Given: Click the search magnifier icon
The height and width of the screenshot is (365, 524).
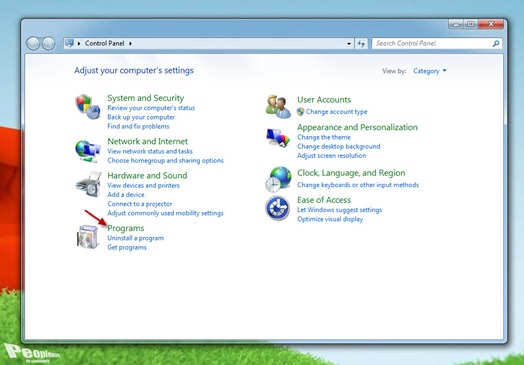Looking at the screenshot, I should pyautogui.click(x=496, y=43).
